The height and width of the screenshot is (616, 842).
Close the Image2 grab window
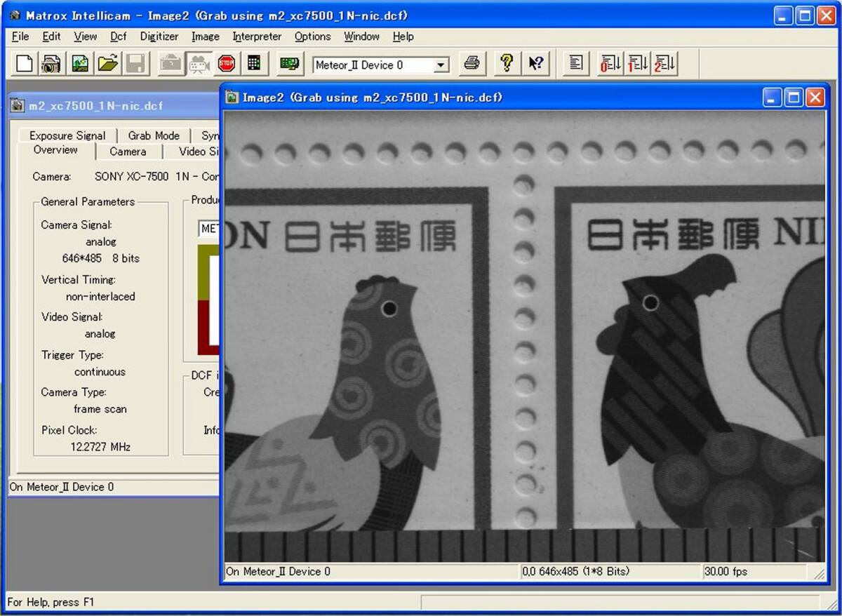tap(815, 98)
